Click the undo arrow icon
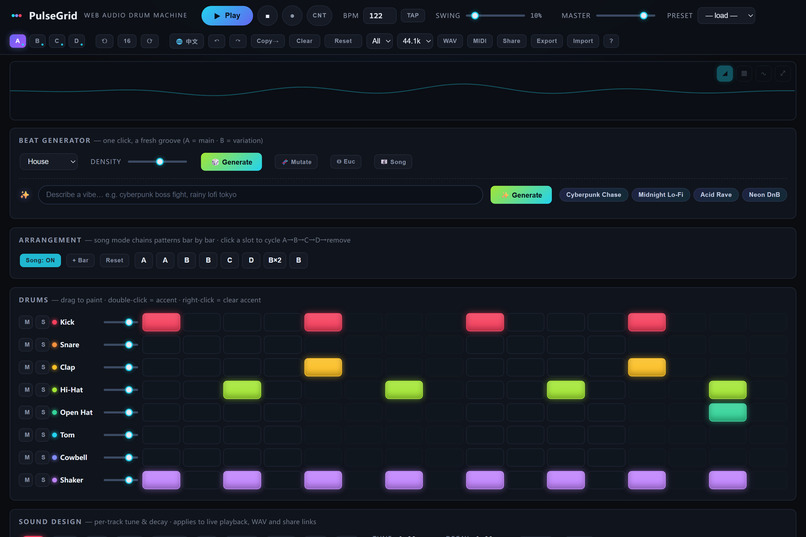 (x=216, y=41)
